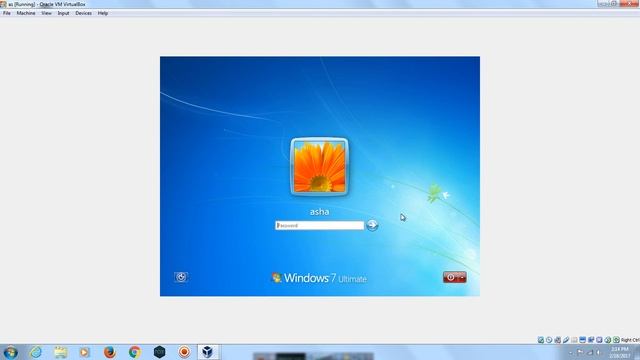Open the Ease of Access button
640x360 pixels.
pos(181,277)
